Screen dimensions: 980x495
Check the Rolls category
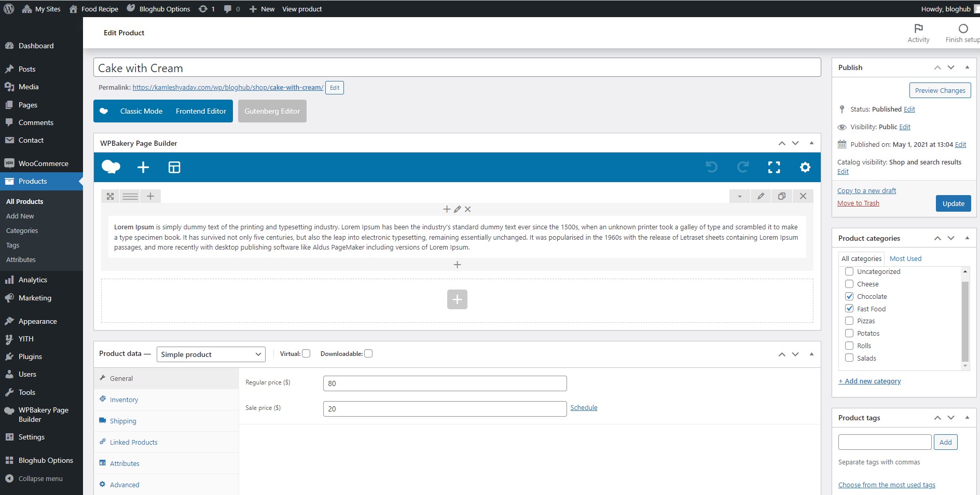pyautogui.click(x=849, y=346)
